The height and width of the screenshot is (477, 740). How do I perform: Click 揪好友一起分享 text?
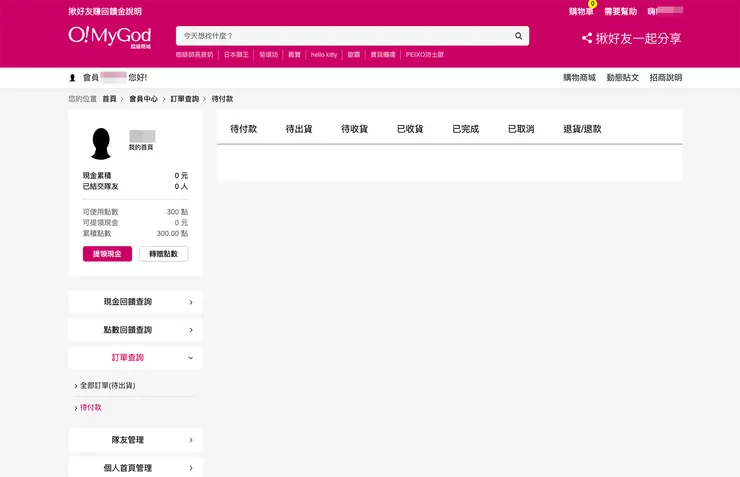[x=639, y=38]
